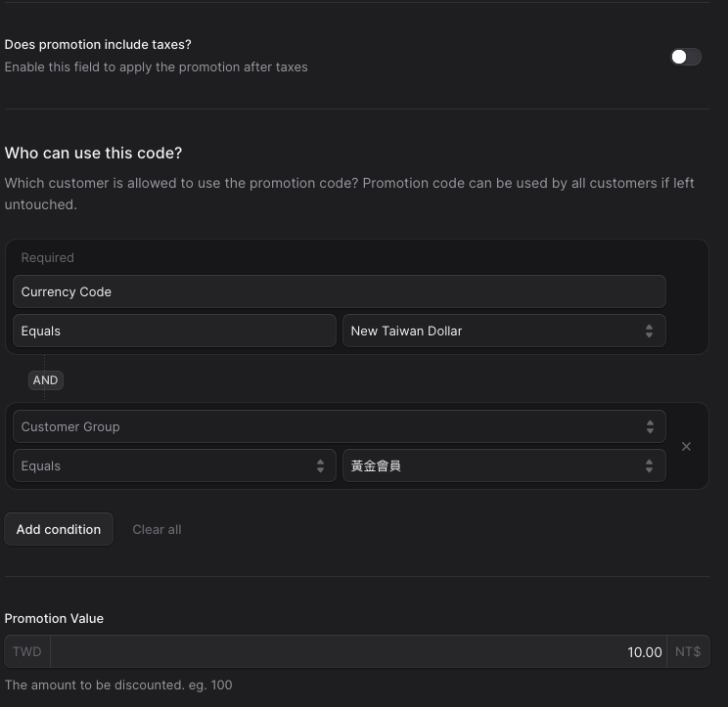Select the Equals field under Currency Code
The image size is (728, 707).
[174, 331]
